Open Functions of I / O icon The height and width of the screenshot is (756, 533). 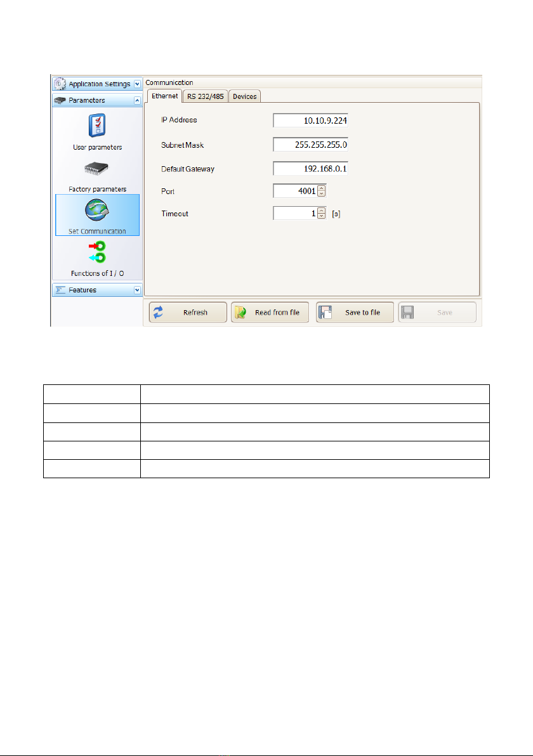click(x=97, y=252)
